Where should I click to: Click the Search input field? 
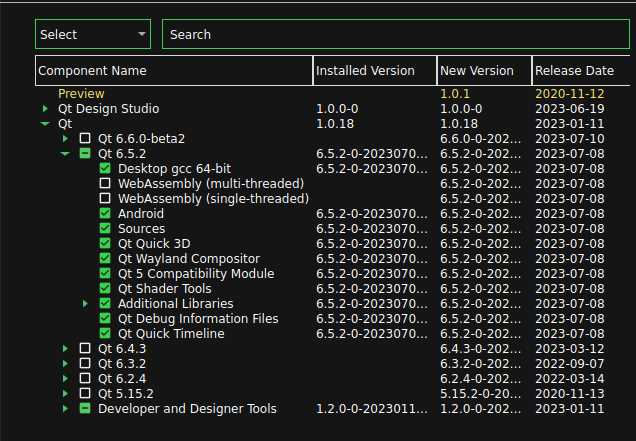tap(396, 34)
